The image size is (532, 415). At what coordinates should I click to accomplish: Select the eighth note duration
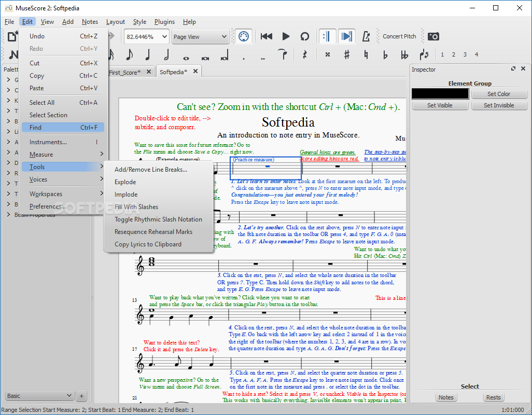pyautogui.click(x=129, y=54)
